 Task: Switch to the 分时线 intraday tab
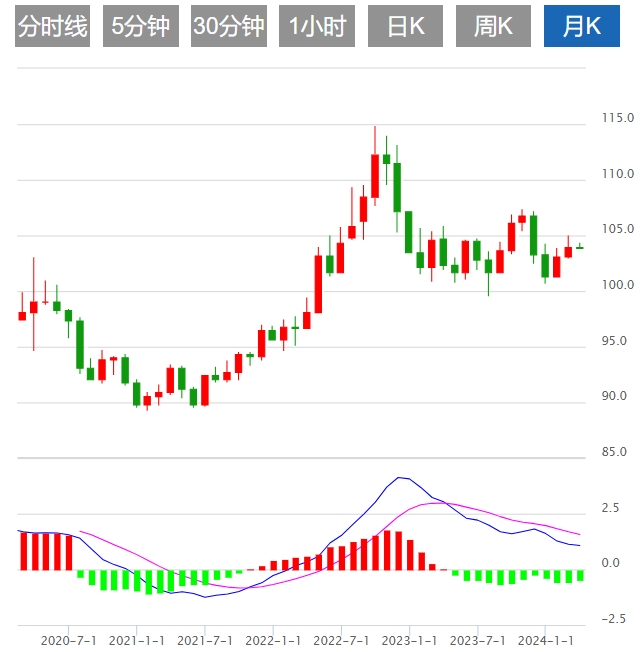53,26
